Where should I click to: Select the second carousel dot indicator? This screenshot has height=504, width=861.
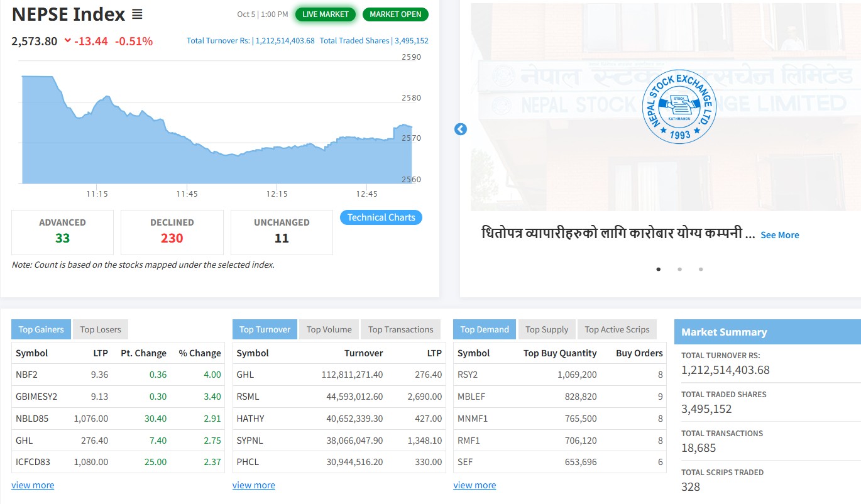(679, 269)
